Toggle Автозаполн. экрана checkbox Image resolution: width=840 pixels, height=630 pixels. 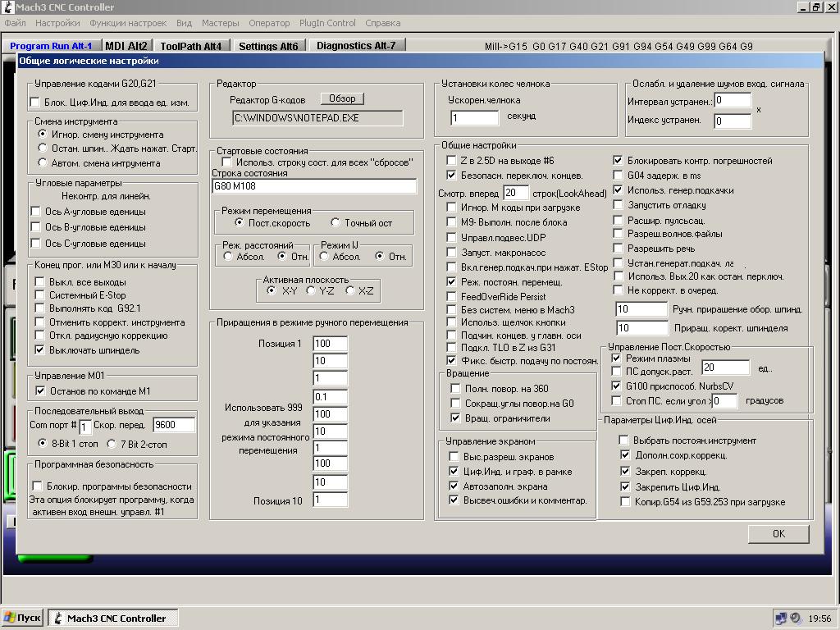454,486
